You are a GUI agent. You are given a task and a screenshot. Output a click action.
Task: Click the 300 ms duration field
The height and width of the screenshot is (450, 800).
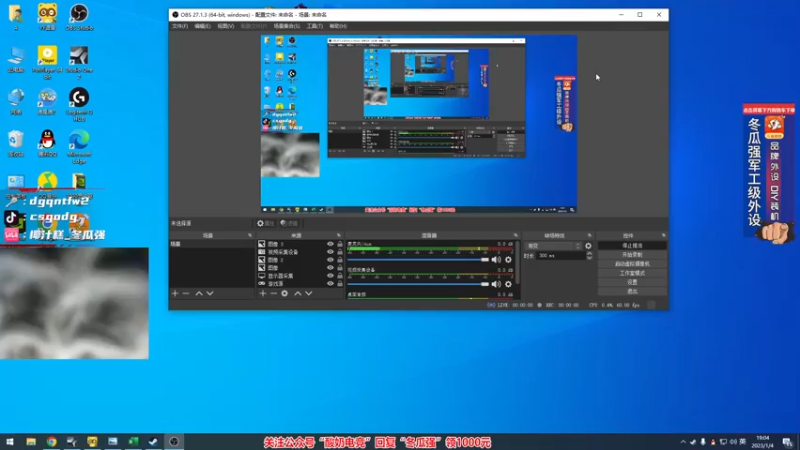[560, 256]
